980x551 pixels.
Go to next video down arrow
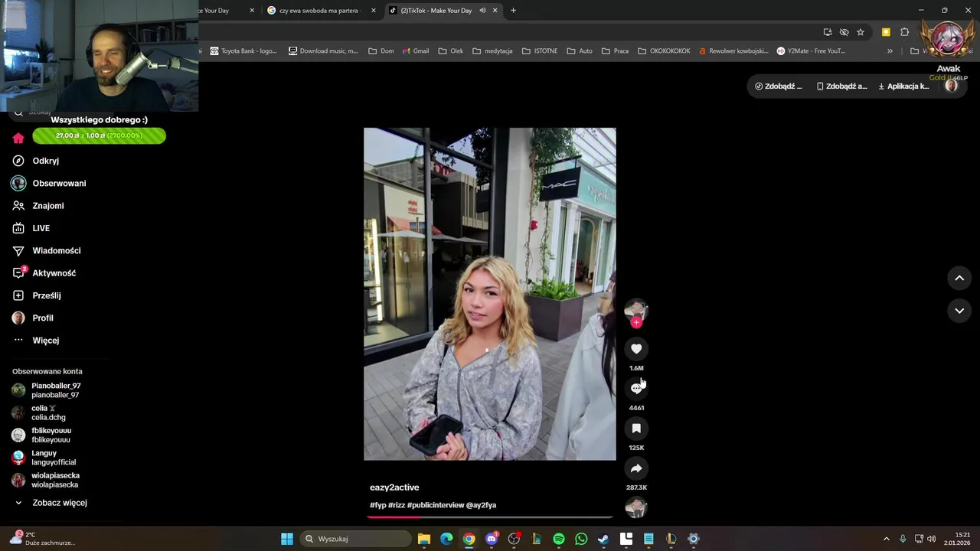click(x=959, y=311)
